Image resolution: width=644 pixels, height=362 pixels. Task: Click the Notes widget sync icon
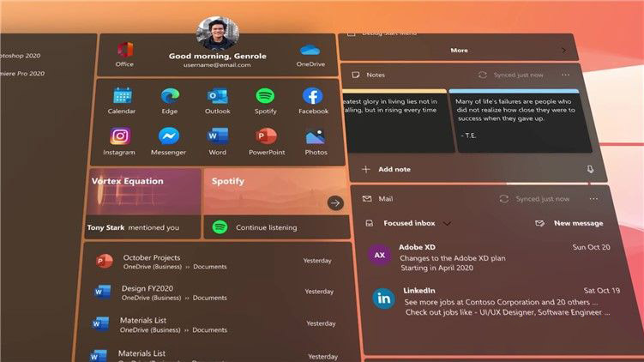point(483,75)
